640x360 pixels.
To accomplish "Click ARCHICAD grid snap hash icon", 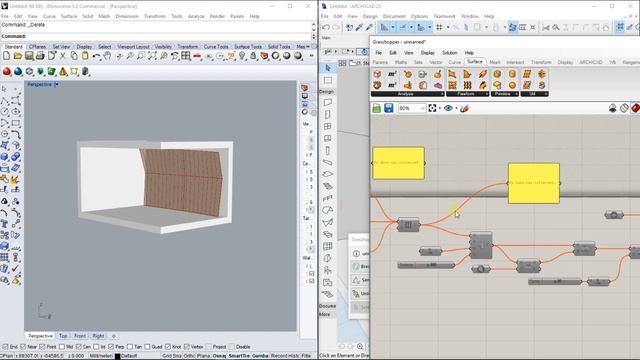I will [439, 27].
